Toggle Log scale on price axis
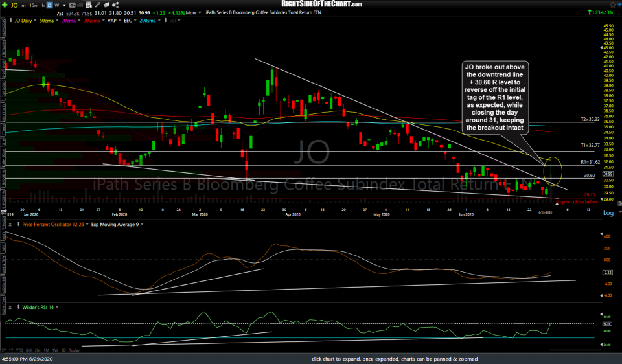Screen dimensions: 622x364 pos(608,213)
